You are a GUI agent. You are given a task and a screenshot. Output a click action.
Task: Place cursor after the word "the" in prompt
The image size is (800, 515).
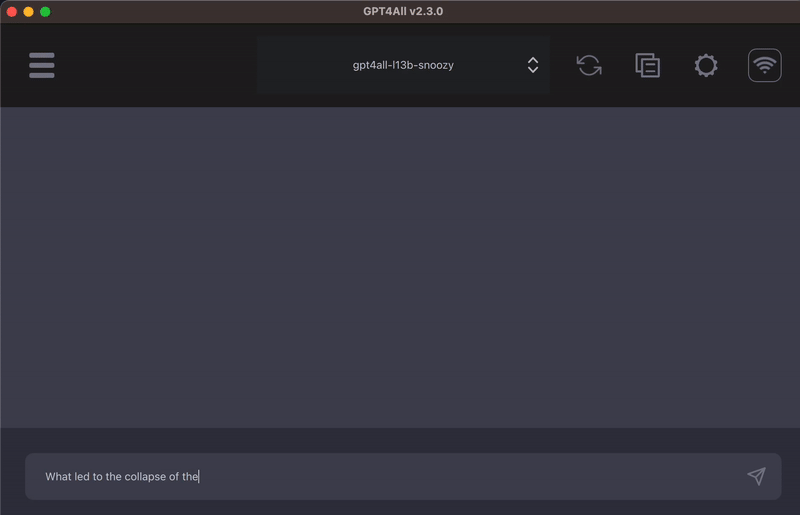pos(200,477)
